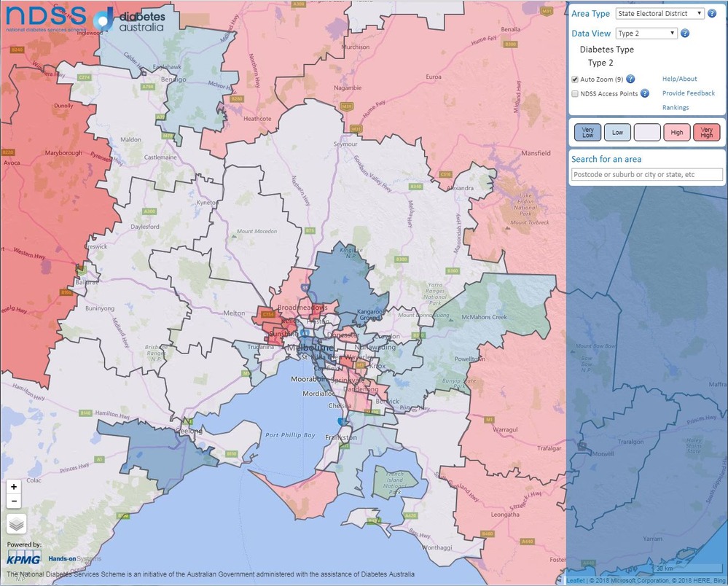Open the Rankings link

(x=675, y=108)
